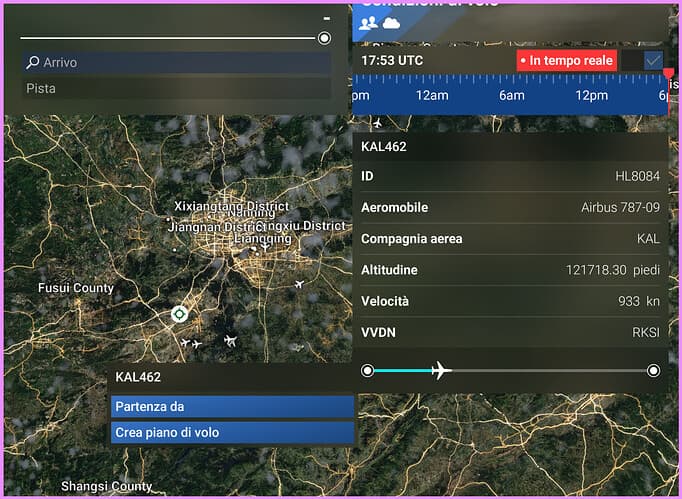Select the large white aircraft near airport marker
This screenshot has height=499, width=682.
pos(231,340)
